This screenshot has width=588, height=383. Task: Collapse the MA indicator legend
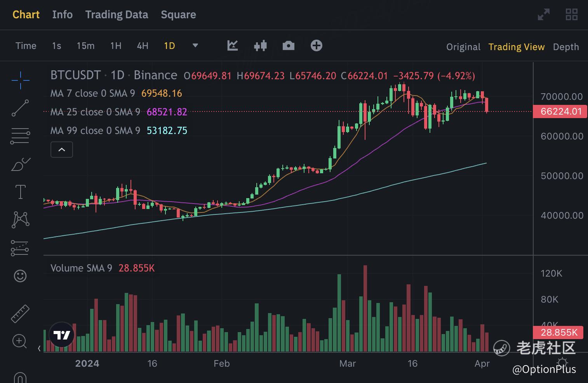click(62, 150)
